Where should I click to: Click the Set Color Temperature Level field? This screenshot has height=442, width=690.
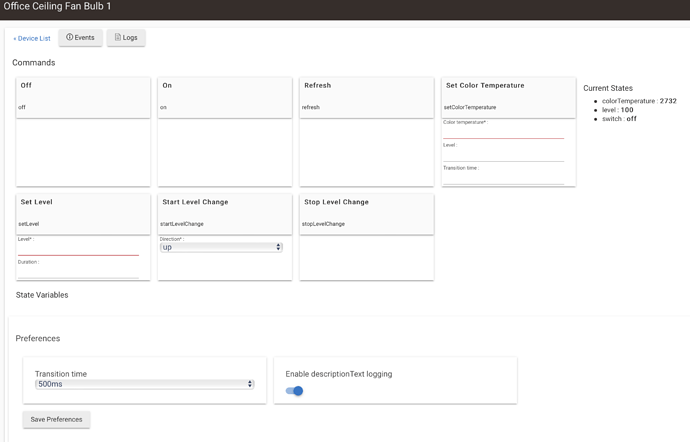pyautogui.click(x=503, y=156)
